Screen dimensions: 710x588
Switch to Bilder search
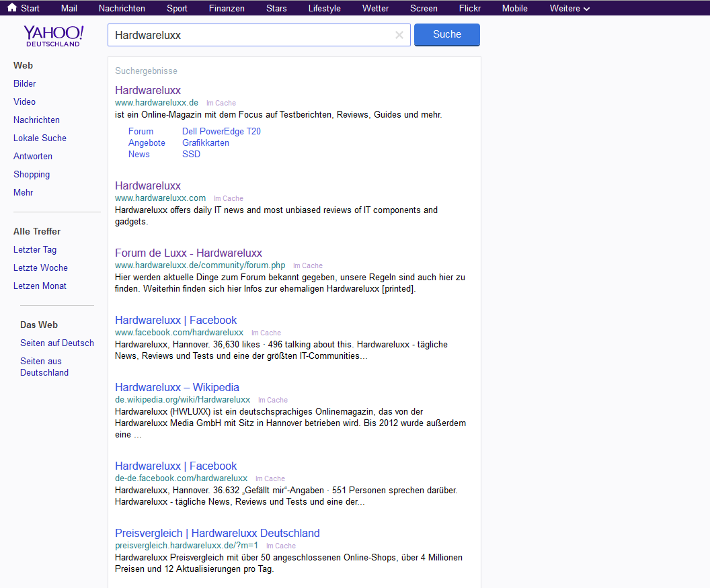pos(24,83)
